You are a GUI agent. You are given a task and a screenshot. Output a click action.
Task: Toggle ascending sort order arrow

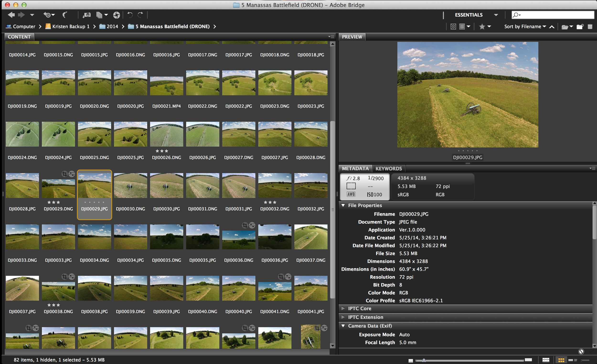tap(552, 27)
